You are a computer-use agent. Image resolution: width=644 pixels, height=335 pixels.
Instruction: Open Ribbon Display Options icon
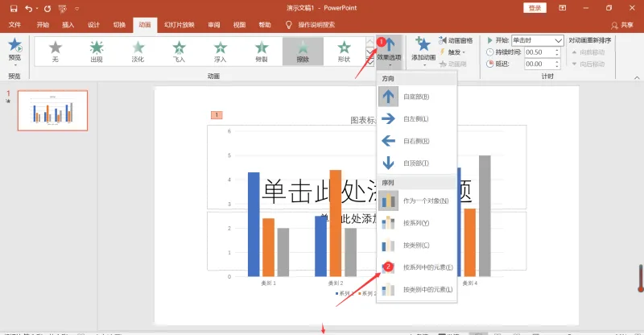pos(562,8)
